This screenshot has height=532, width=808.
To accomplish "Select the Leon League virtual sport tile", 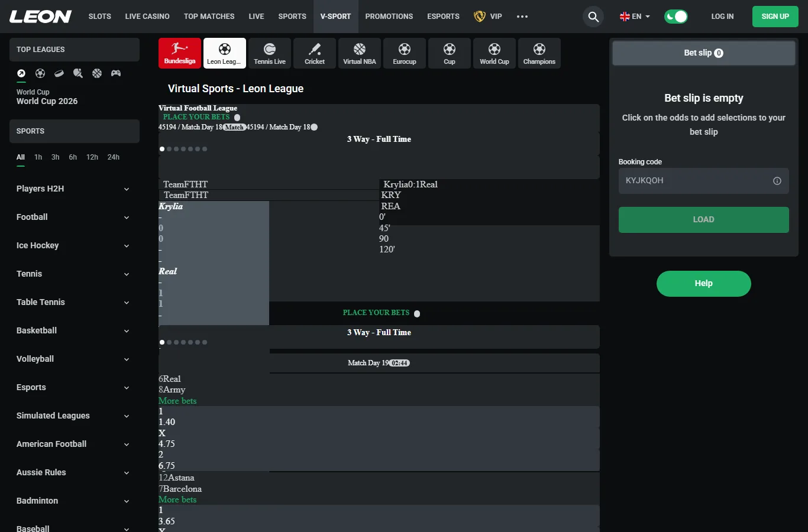I will 225,53.
